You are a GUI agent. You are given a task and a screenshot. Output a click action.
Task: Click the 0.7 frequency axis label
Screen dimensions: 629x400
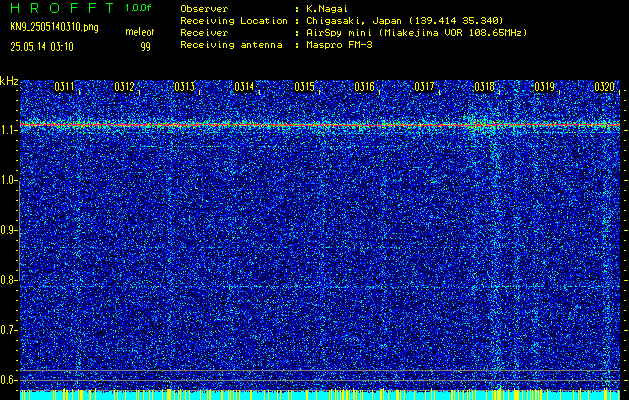(x=9, y=330)
